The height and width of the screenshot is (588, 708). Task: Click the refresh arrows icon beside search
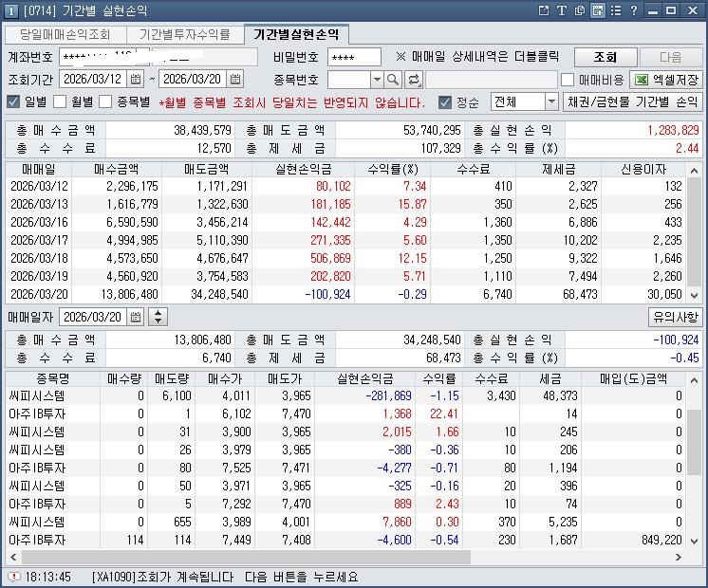(413, 80)
